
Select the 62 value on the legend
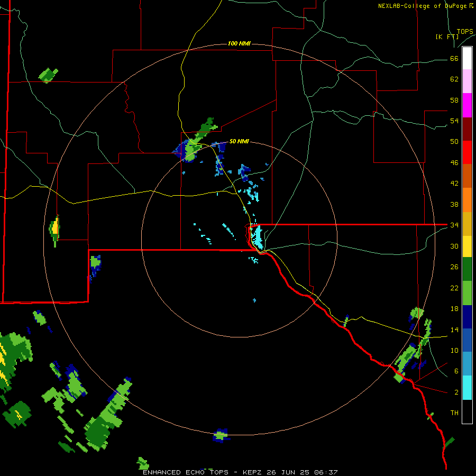[x=454, y=79]
